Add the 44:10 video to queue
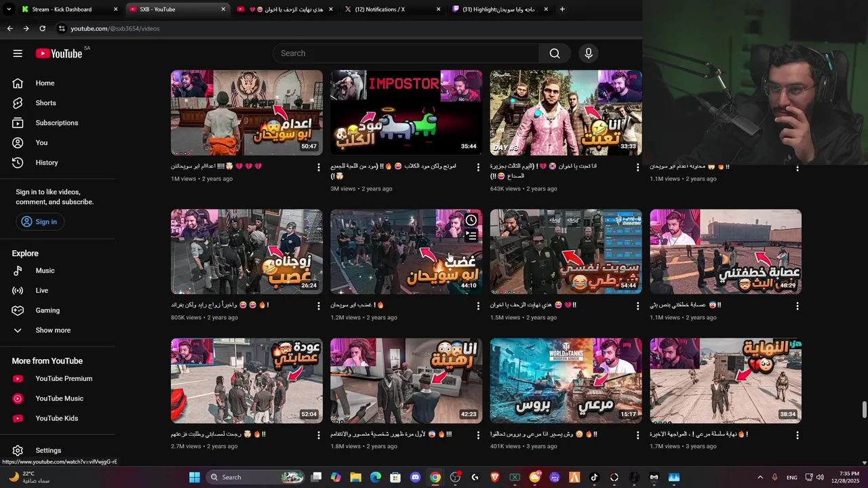The image size is (868, 488). pos(471,236)
